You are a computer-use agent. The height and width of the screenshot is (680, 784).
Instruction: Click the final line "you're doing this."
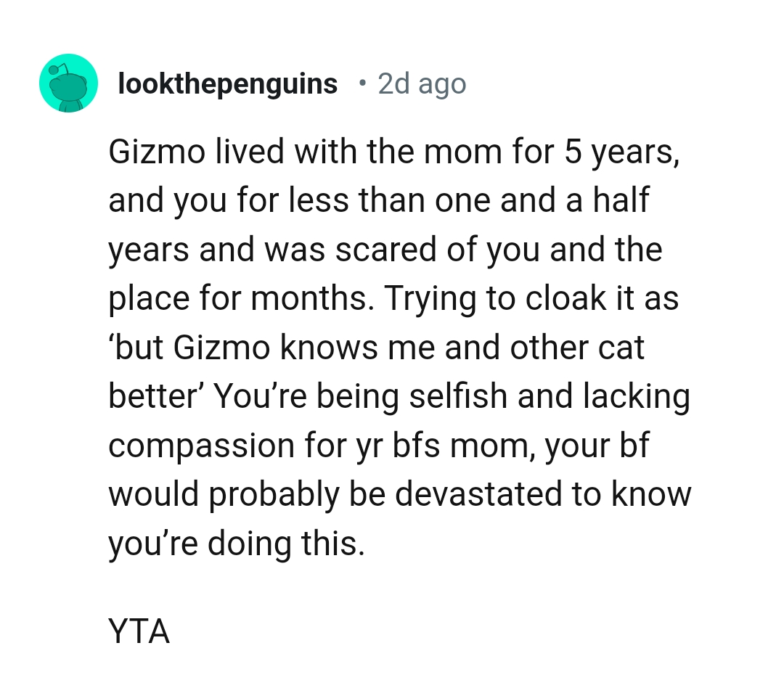(x=236, y=544)
